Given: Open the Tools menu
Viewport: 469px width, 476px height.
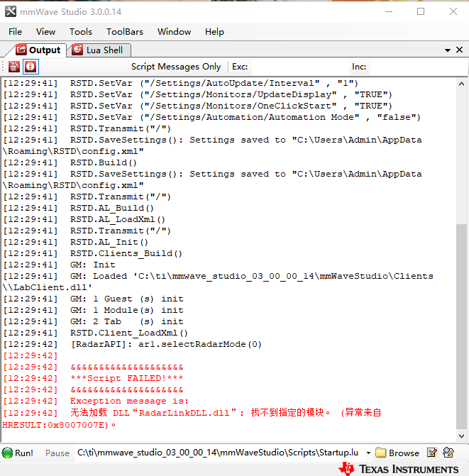Looking at the screenshot, I should [x=81, y=31].
